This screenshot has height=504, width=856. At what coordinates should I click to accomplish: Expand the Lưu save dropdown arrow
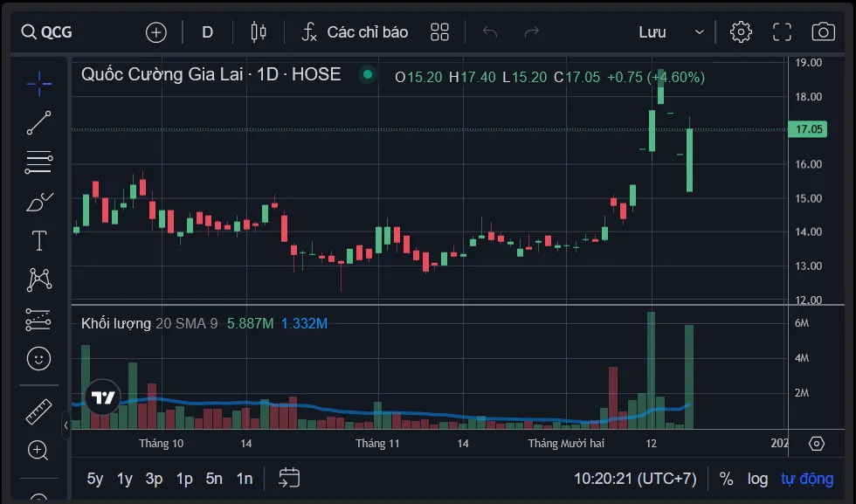[700, 32]
